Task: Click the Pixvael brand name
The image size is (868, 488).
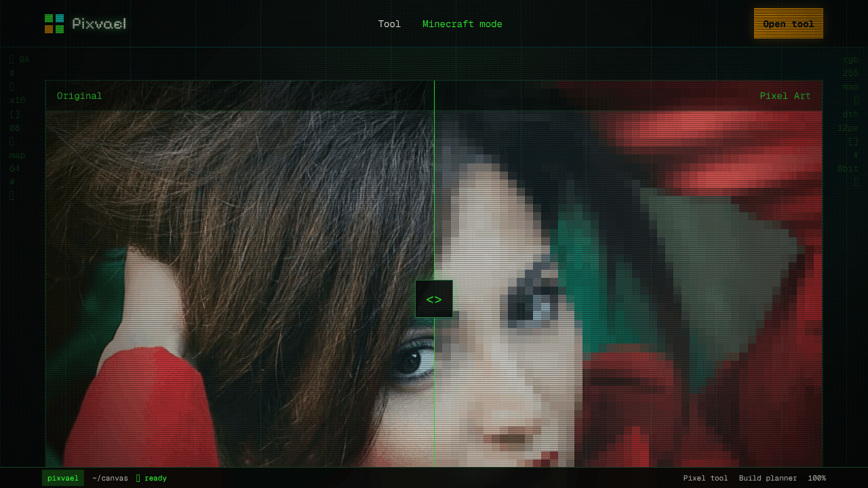Action: point(99,24)
